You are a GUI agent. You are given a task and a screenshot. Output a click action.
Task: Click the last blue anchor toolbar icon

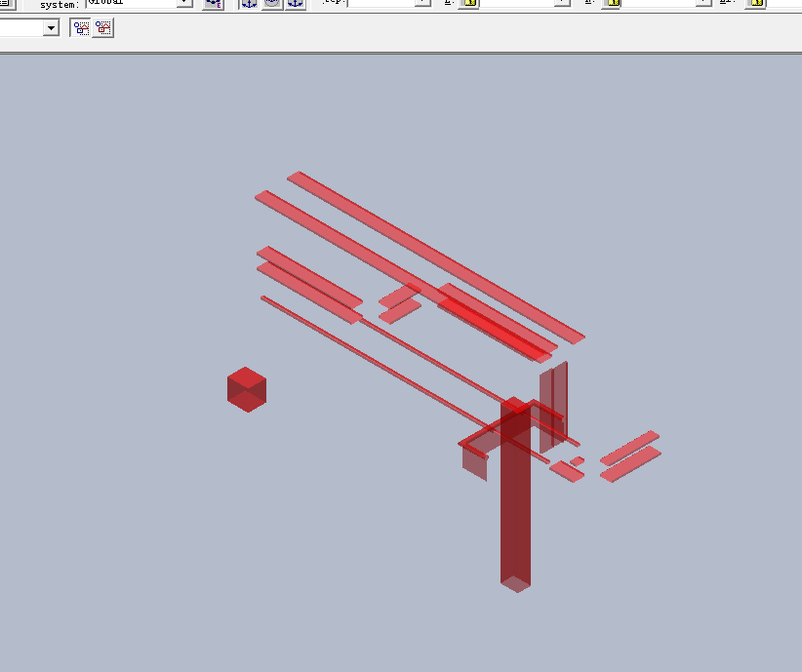click(295, 4)
